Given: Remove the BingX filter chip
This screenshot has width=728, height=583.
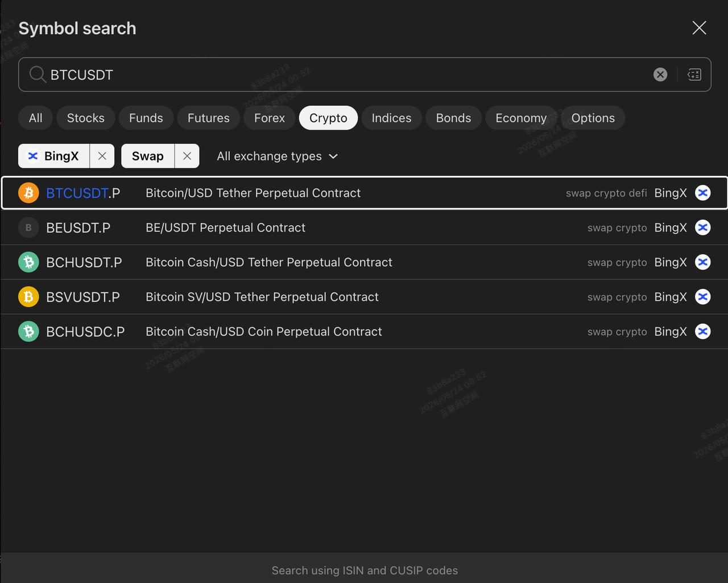Looking at the screenshot, I should pos(102,156).
